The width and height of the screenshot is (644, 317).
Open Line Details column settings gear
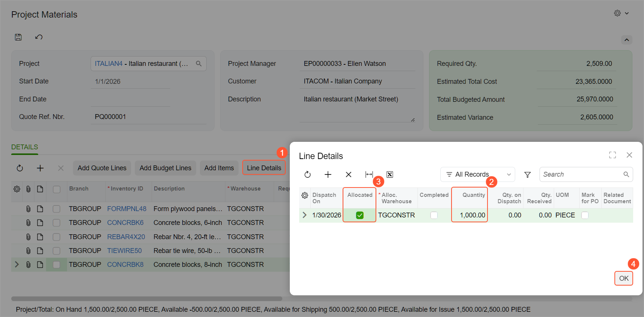click(305, 195)
